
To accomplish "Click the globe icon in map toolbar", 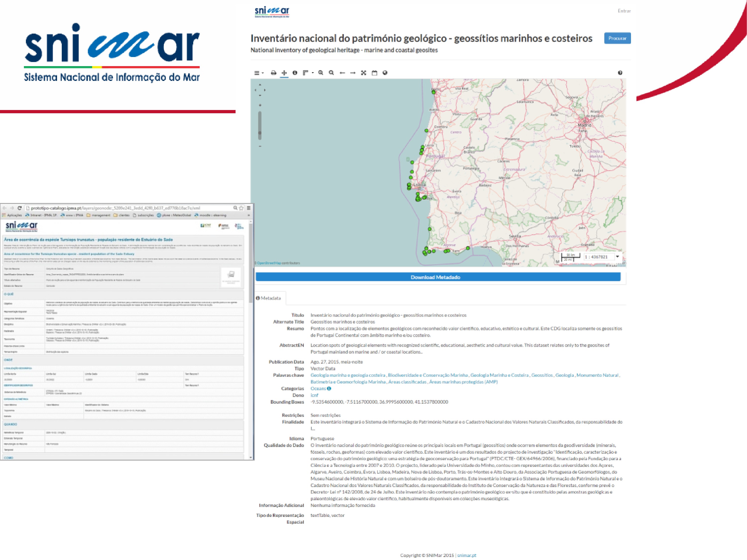I will click(385, 73).
